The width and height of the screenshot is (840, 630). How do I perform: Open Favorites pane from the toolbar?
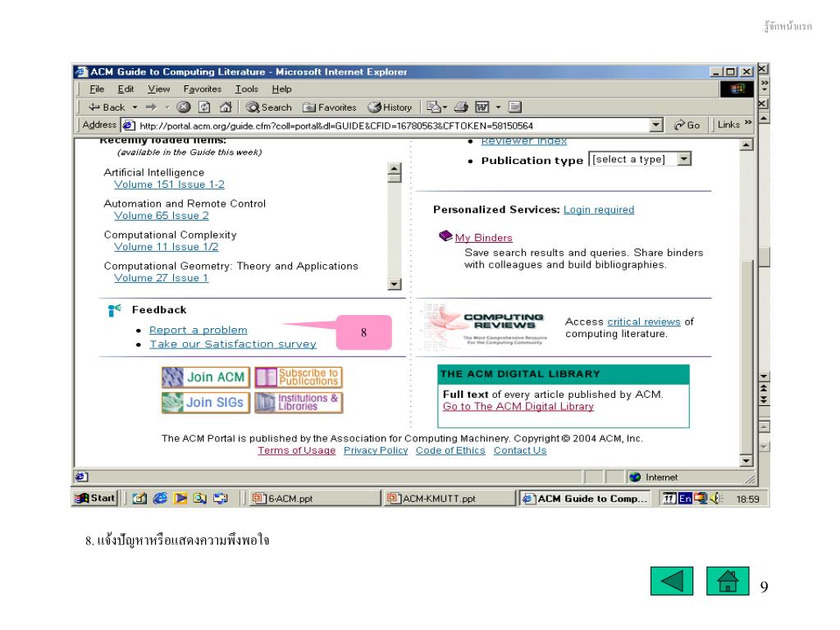click(x=330, y=107)
